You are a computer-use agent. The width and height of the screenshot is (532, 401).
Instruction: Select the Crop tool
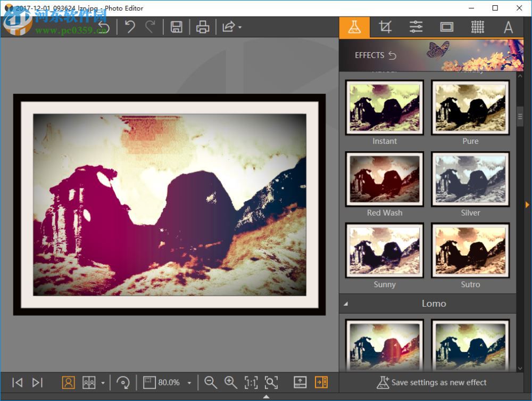385,27
